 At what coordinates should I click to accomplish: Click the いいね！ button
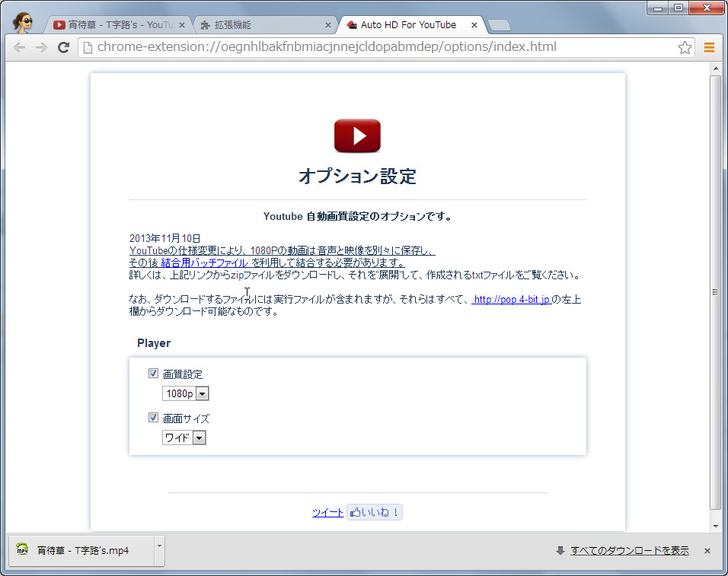(374, 512)
